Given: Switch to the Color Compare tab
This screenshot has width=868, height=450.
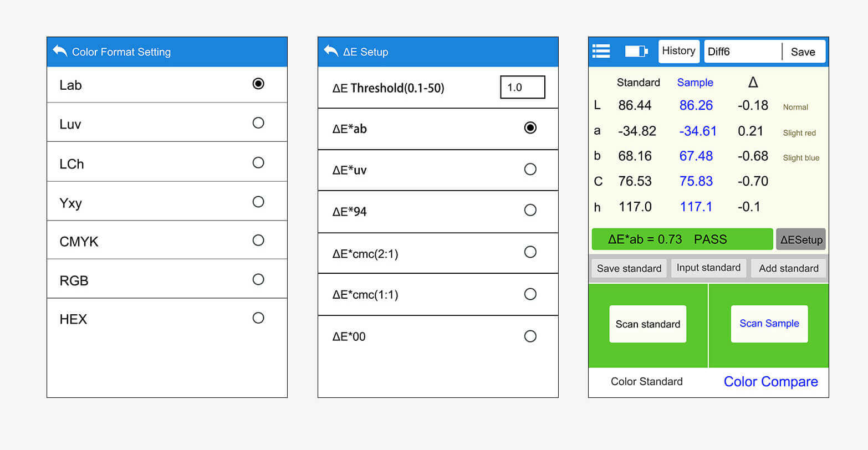Looking at the screenshot, I should (x=770, y=381).
